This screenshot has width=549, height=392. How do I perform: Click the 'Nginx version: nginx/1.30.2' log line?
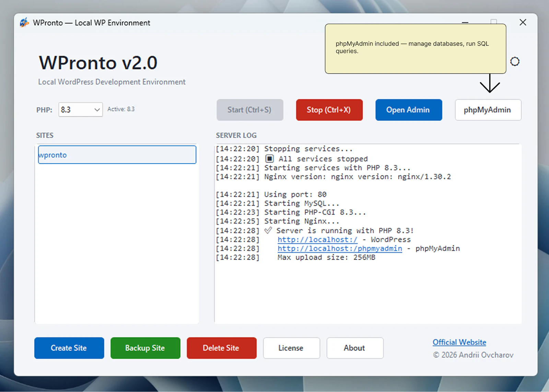pos(358,177)
